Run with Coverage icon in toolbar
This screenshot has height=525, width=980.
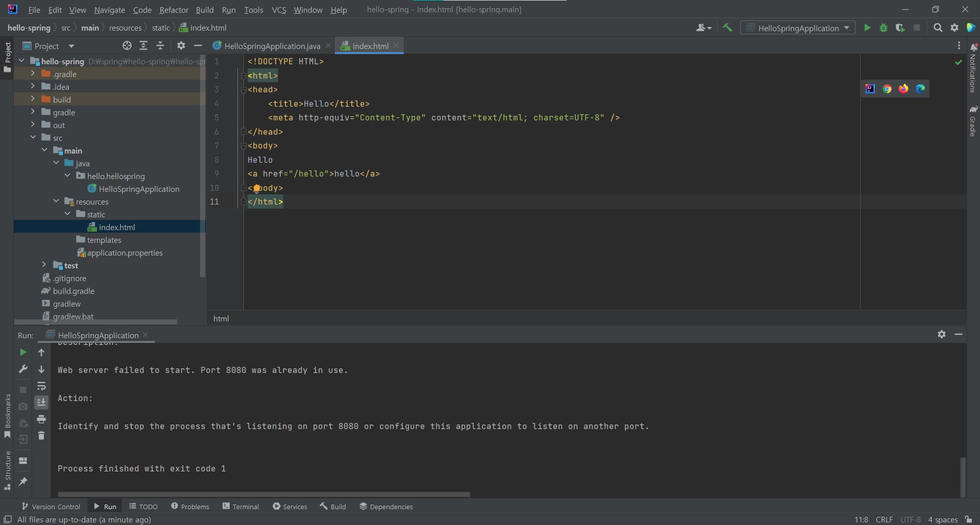(900, 28)
